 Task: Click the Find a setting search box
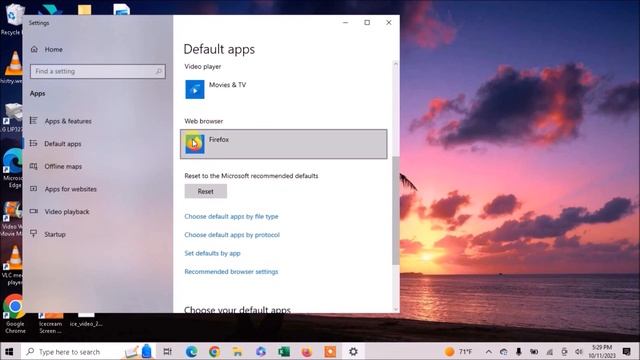(x=98, y=71)
